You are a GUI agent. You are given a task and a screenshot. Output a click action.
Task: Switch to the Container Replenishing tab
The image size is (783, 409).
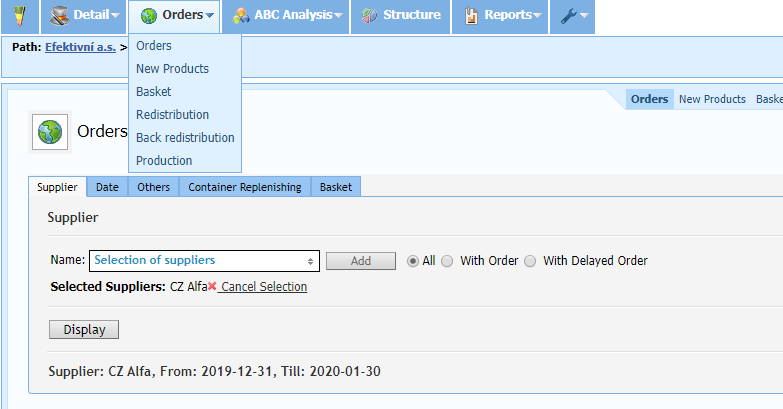coord(244,187)
